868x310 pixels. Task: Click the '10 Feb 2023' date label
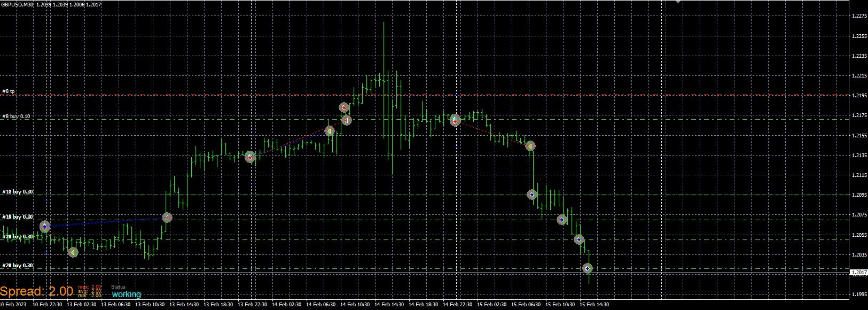tap(13, 305)
